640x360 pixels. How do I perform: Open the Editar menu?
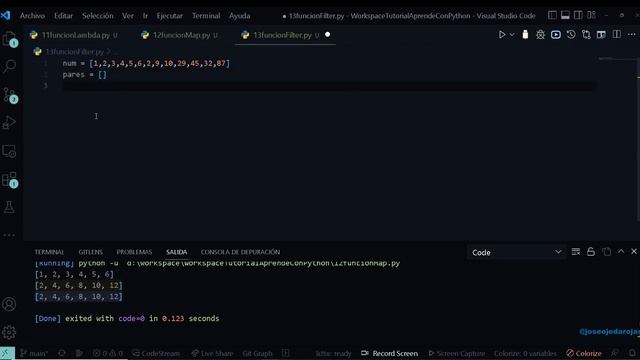[x=63, y=16]
